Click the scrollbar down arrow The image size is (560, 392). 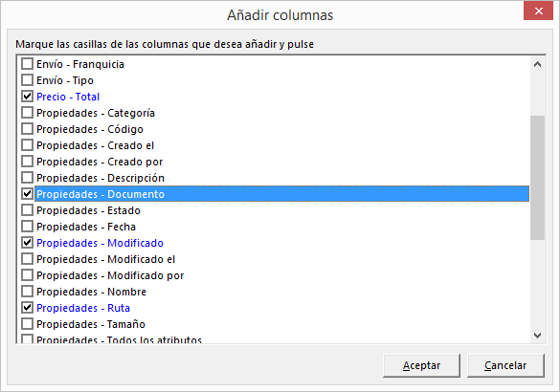pyautogui.click(x=537, y=336)
